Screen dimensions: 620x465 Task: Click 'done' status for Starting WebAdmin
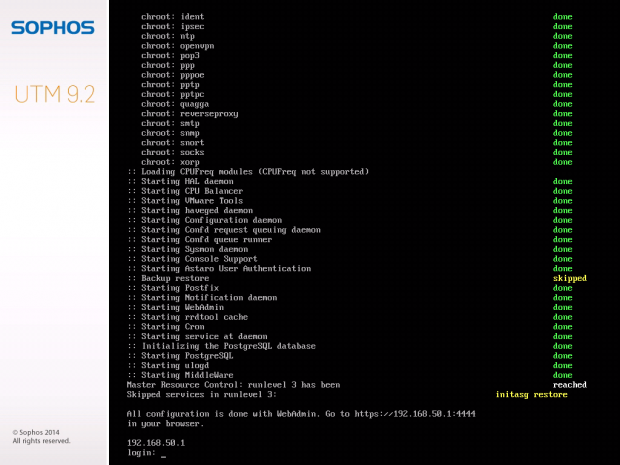tap(562, 307)
